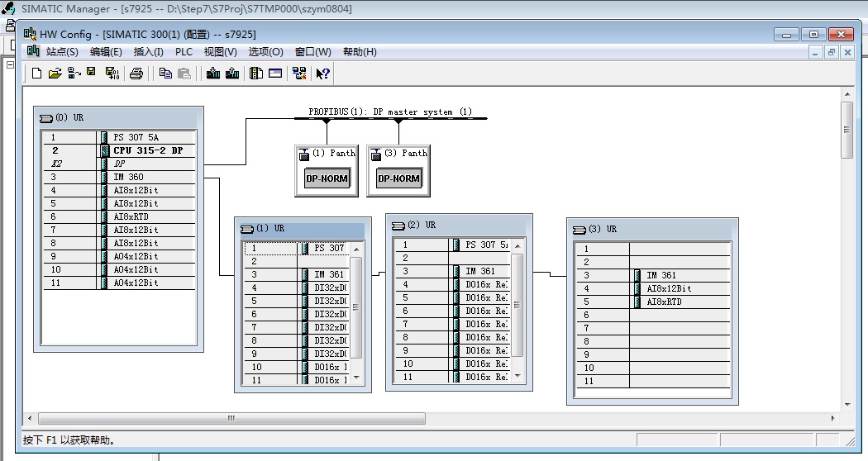Click the context Help arrow icon
The height and width of the screenshot is (461, 868).
click(x=322, y=73)
